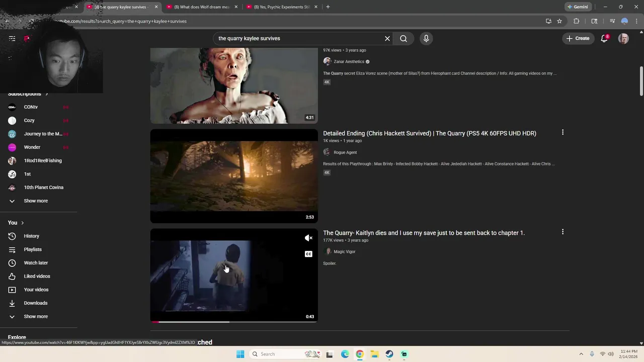Open the You section header
The width and height of the screenshot is (644, 362).
[x=16, y=223]
